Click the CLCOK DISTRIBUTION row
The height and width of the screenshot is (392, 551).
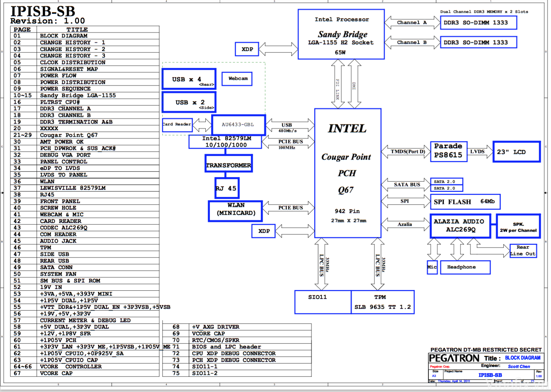pyautogui.click(x=85, y=62)
